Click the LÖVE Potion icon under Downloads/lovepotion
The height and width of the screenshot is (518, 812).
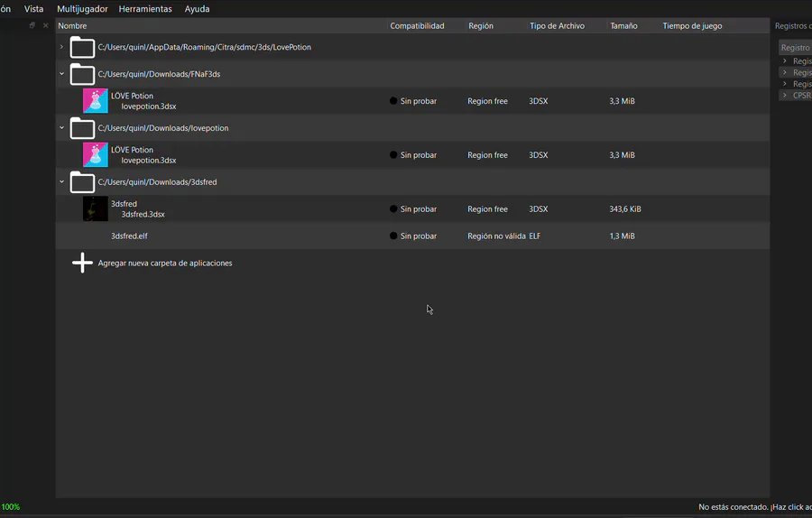95,155
